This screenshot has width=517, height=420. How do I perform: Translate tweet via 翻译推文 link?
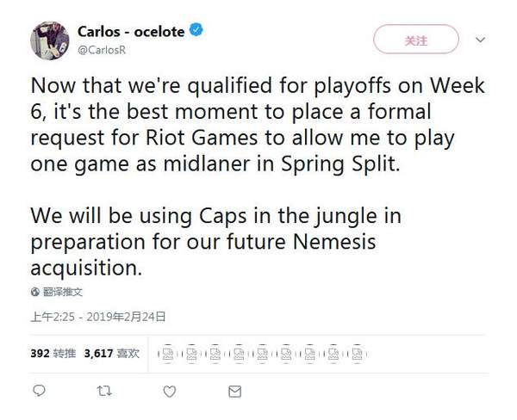pos(63,292)
